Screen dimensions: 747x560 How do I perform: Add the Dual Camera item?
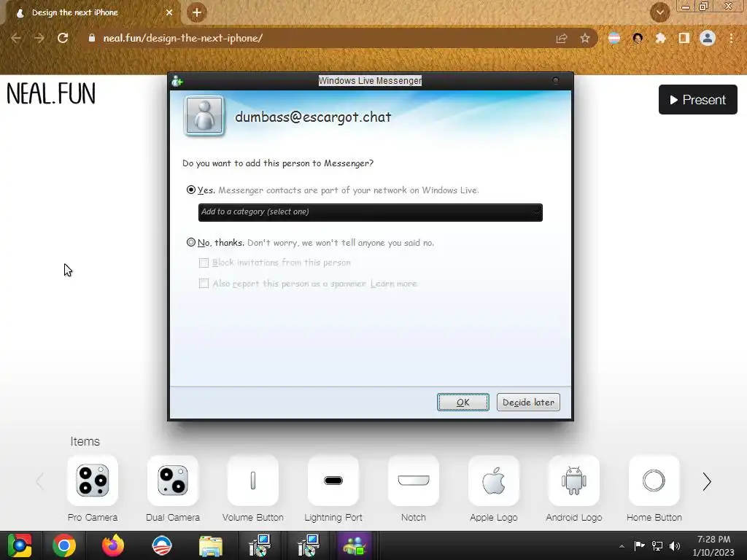(x=172, y=481)
